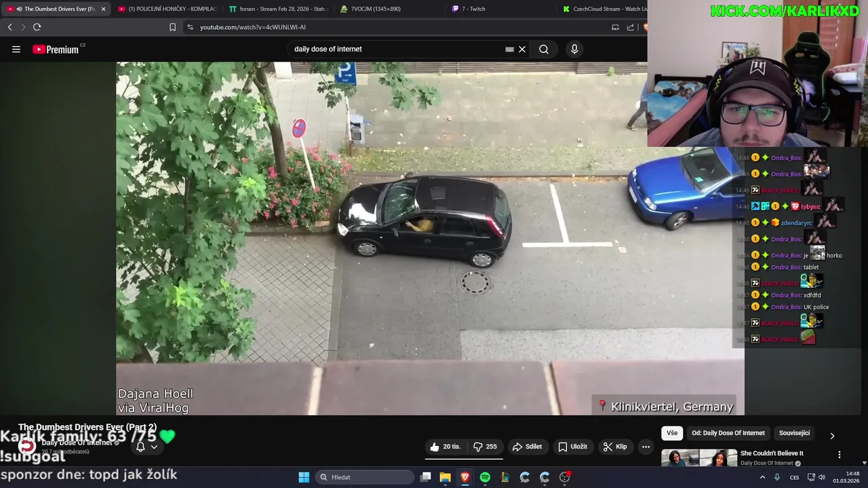Click the search magnifier button

click(544, 49)
